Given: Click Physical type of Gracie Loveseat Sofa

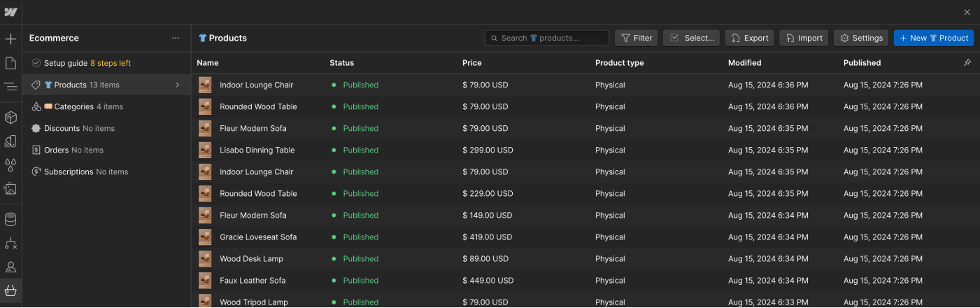Looking at the screenshot, I should coord(610,237).
